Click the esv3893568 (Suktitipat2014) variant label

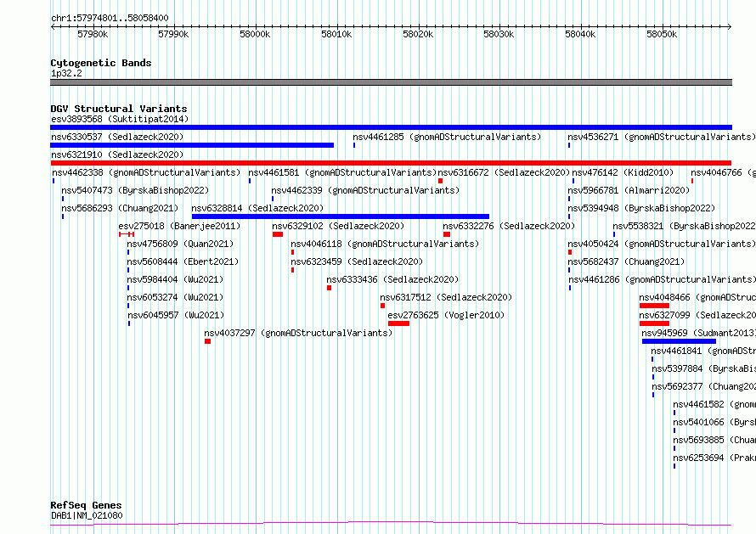tap(120, 119)
